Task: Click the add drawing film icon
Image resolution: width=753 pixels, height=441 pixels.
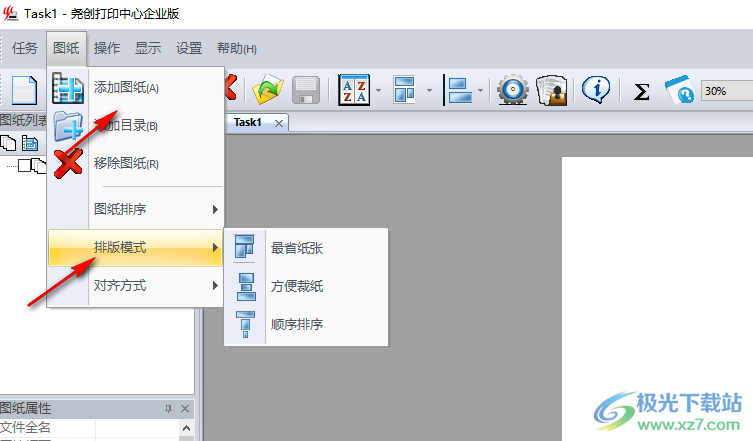Action: [68, 88]
